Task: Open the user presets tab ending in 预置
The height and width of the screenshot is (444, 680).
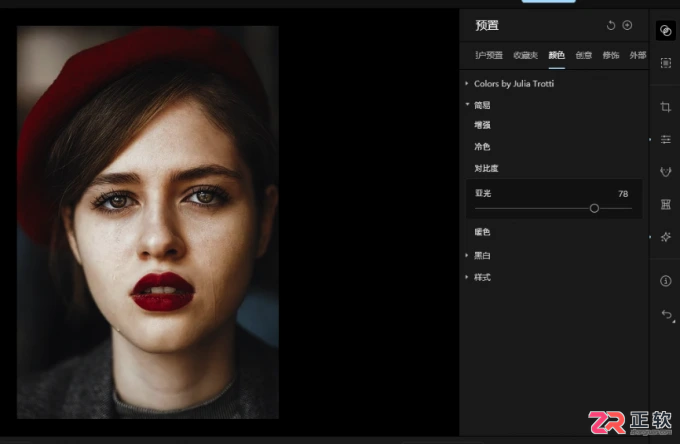Action: (489, 55)
